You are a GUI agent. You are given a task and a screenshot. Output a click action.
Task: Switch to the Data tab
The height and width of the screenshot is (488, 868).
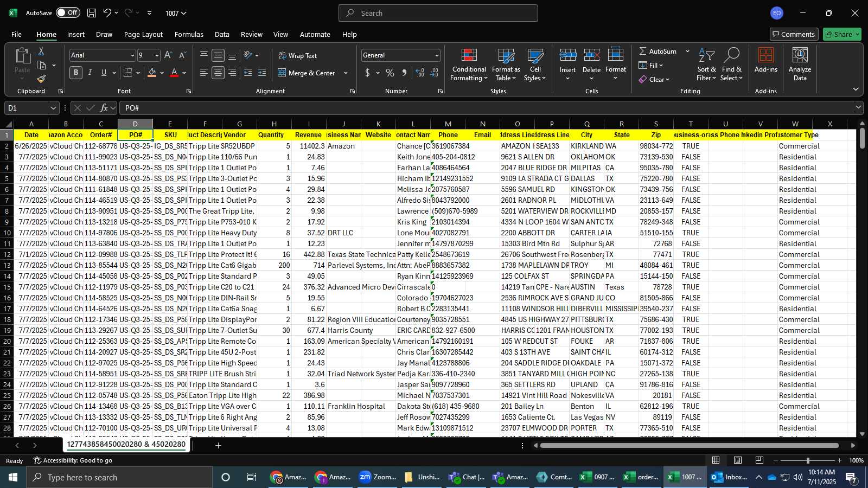[x=222, y=34]
